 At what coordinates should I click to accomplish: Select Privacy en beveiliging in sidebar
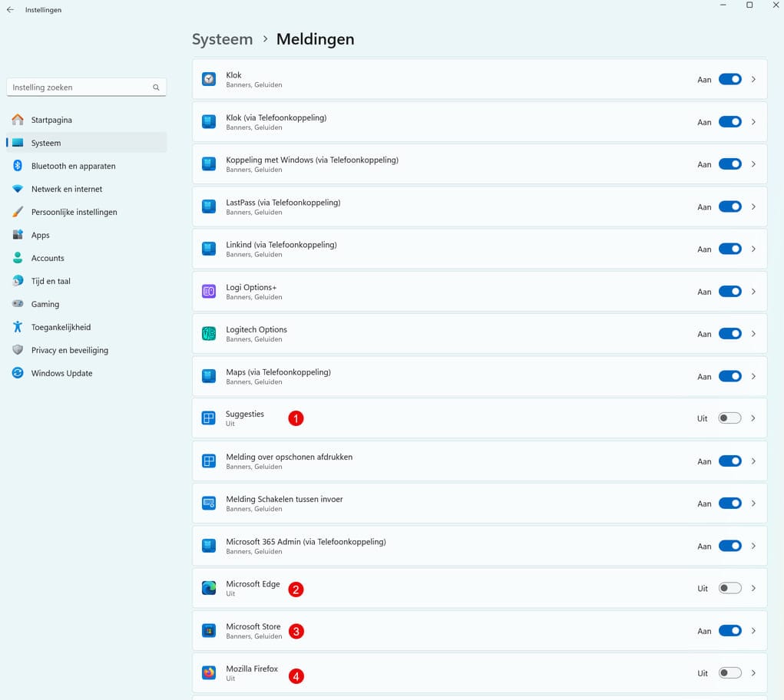pyautogui.click(x=87, y=350)
